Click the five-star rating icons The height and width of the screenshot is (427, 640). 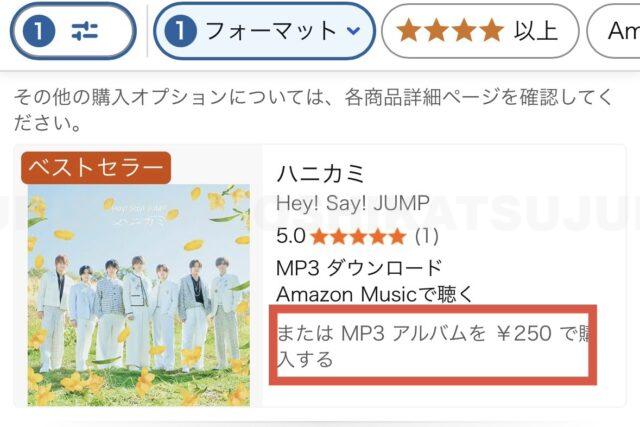(x=358, y=236)
